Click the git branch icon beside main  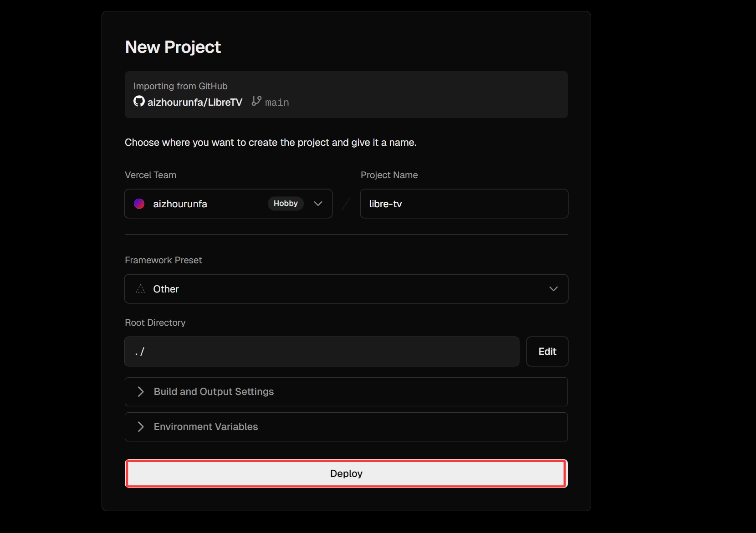point(256,101)
